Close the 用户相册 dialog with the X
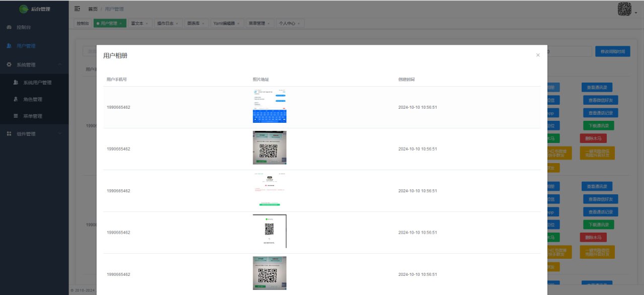644x295 pixels. point(538,55)
